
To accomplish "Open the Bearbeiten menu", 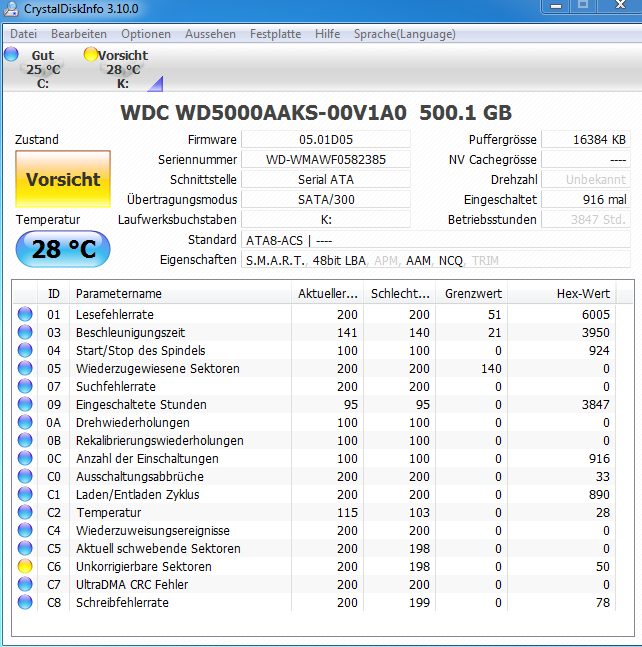I will [x=79, y=34].
